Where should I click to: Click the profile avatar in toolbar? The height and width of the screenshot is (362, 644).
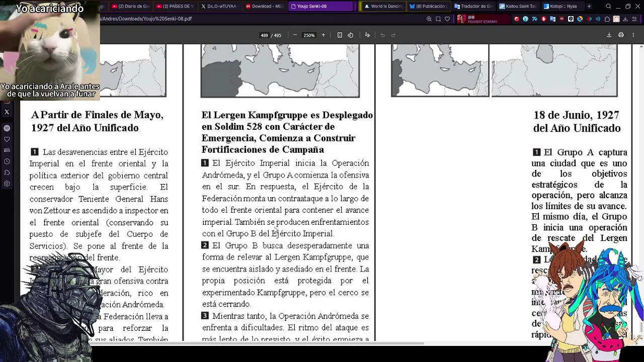tap(616, 19)
